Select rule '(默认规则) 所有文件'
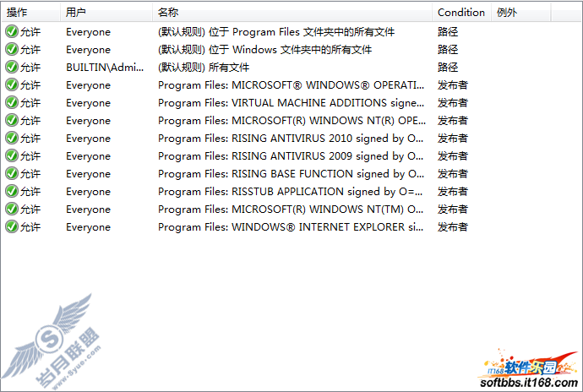 pos(204,68)
